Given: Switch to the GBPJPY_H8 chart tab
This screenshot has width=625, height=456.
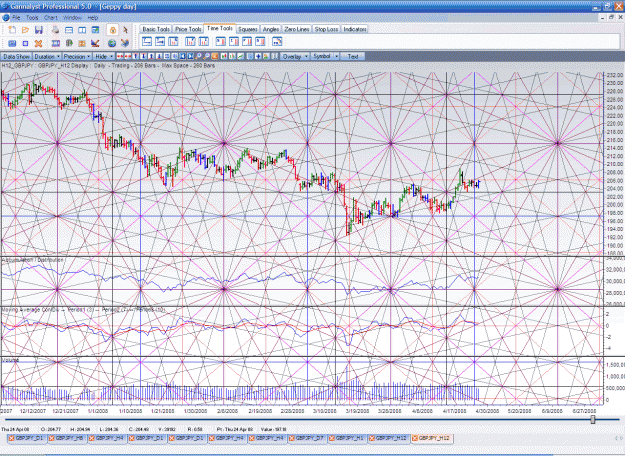Looking at the screenshot, I should [67, 438].
